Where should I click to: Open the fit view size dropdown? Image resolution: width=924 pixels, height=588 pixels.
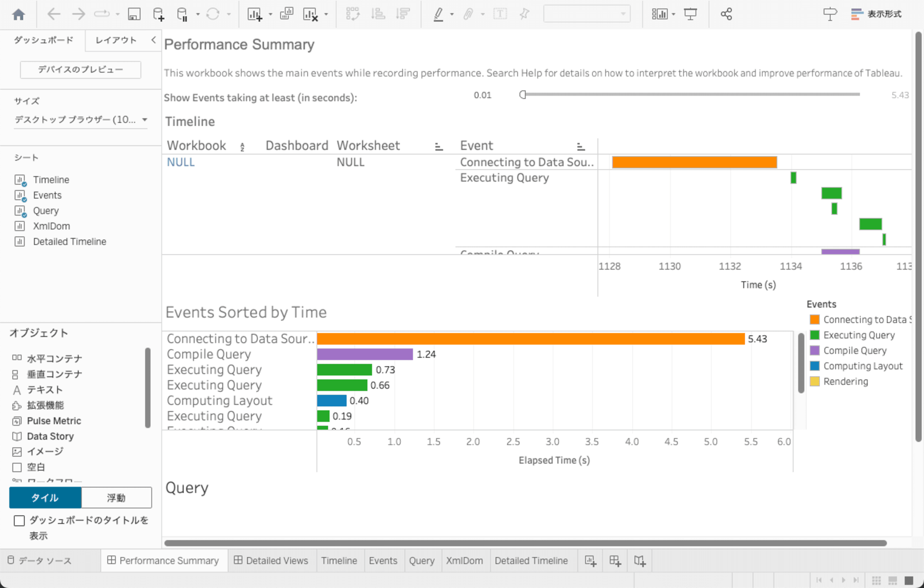coord(587,14)
